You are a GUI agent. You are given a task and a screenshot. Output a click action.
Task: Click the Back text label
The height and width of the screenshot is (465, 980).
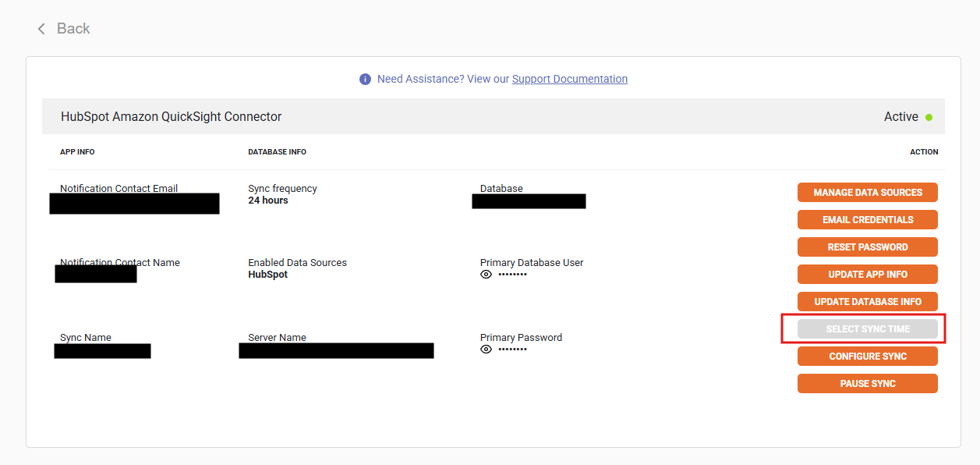(x=73, y=29)
